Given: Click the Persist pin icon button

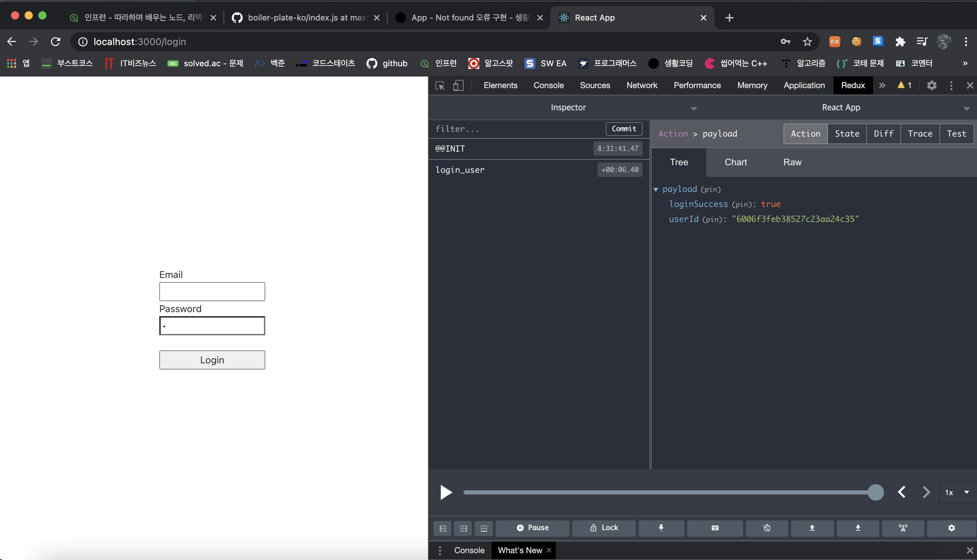Looking at the screenshot, I should (661, 528).
